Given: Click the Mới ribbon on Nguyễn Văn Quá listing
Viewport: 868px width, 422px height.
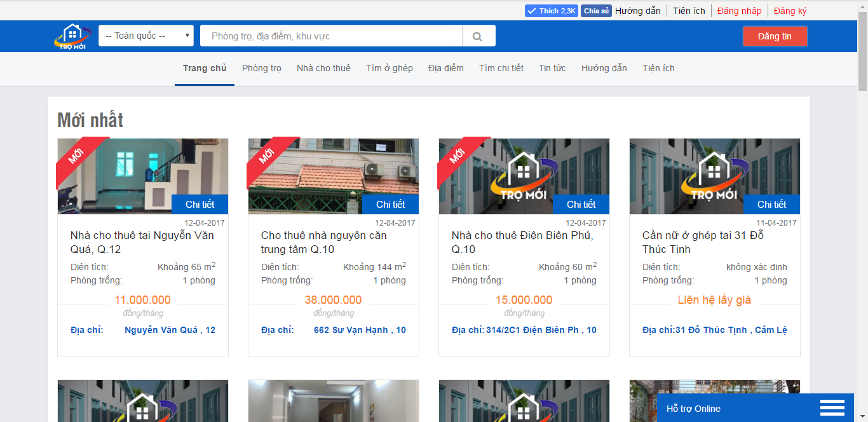Looking at the screenshot, I should [77, 156].
